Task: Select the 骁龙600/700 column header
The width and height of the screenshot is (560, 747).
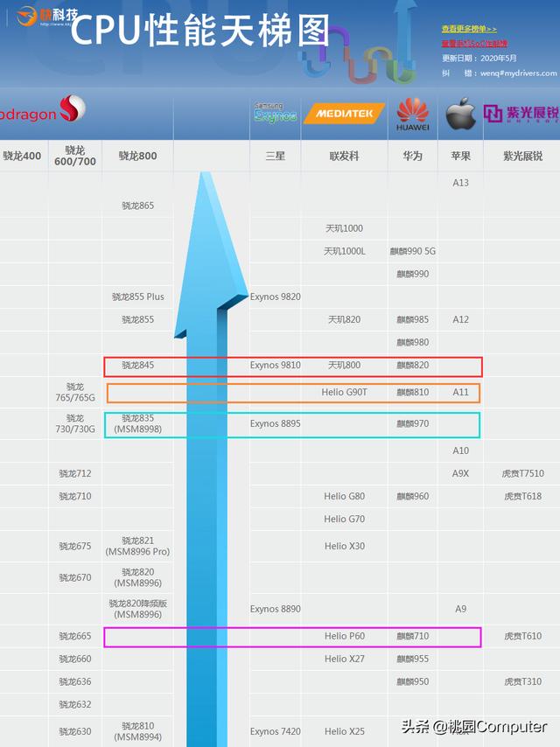Action: pos(75,156)
